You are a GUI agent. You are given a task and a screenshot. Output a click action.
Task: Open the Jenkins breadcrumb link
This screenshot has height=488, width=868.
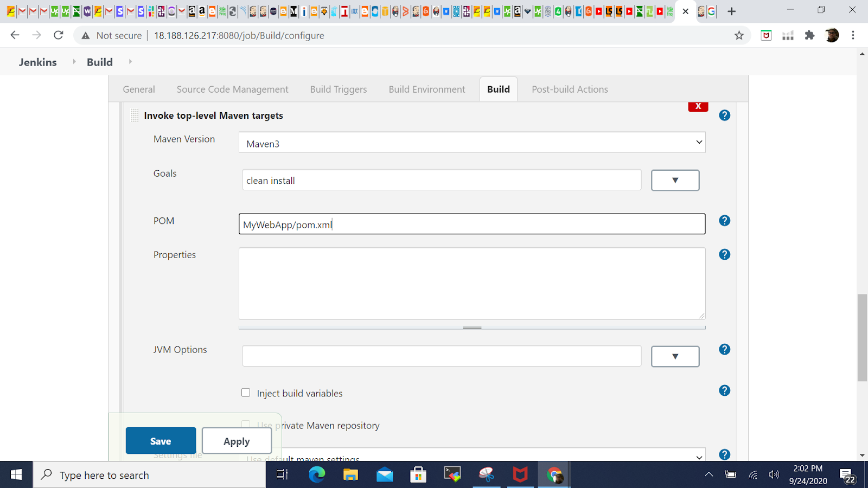38,62
